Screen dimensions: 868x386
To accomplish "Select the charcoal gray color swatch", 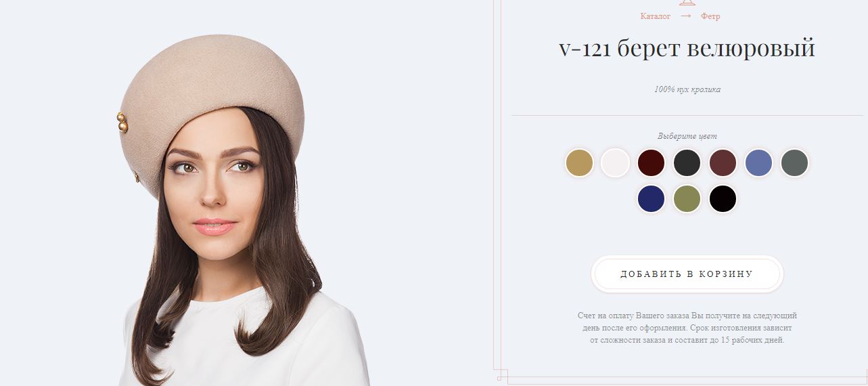I will click(x=687, y=163).
